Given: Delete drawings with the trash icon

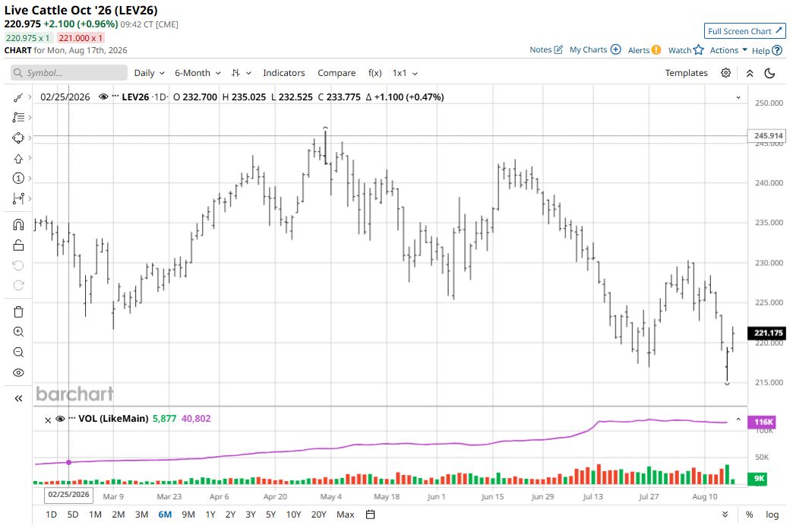Looking at the screenshot, I should [x=18, y=312].
